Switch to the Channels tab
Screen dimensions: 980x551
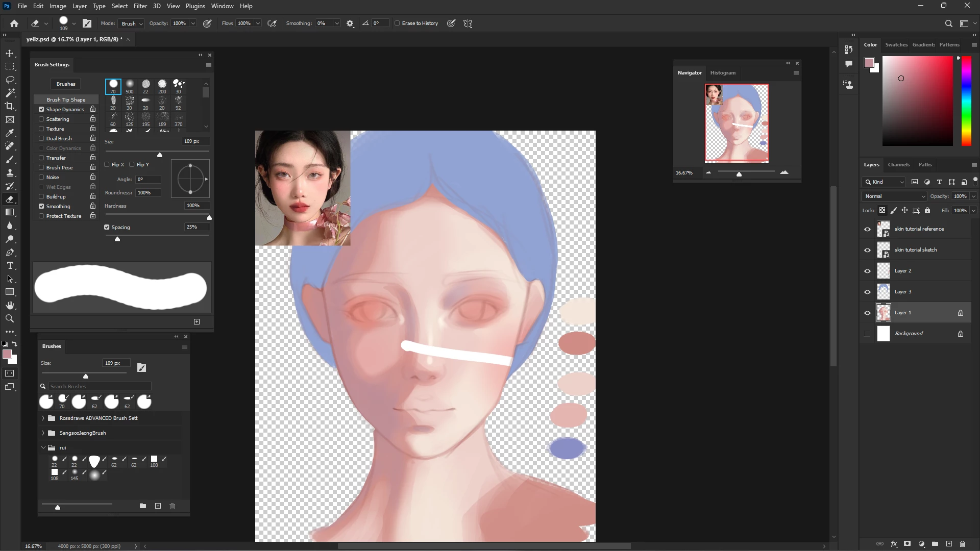point(898,165)
